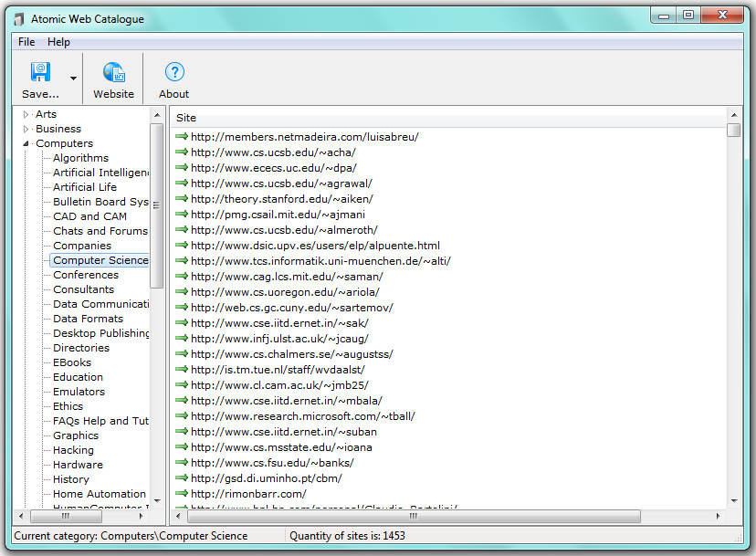
Task: Expand the Arts category
Action: pyautogui.click(x=26, y=114)
